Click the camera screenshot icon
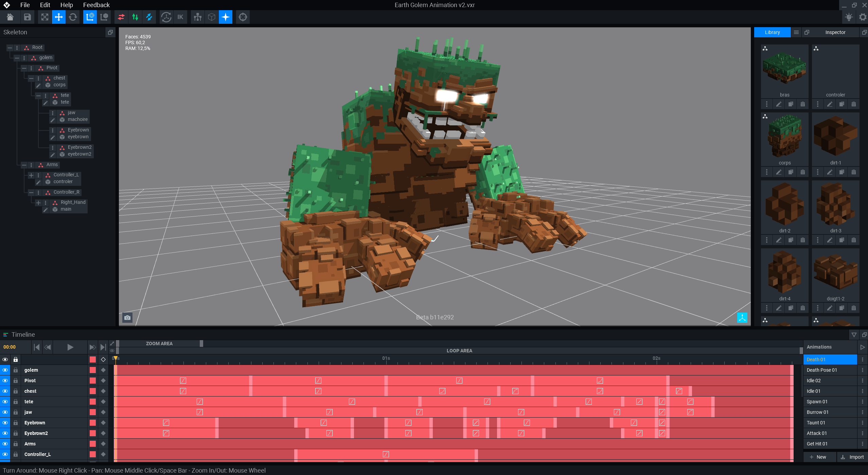The image size is (868, 475). coord(127,318)
